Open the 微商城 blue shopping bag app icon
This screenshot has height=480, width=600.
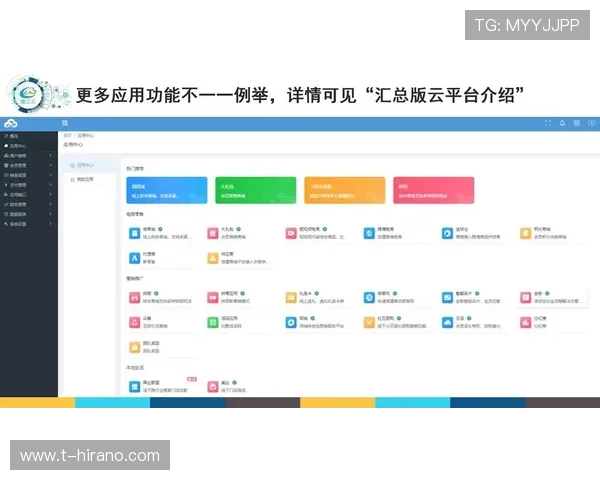click(x=134, y=233)
